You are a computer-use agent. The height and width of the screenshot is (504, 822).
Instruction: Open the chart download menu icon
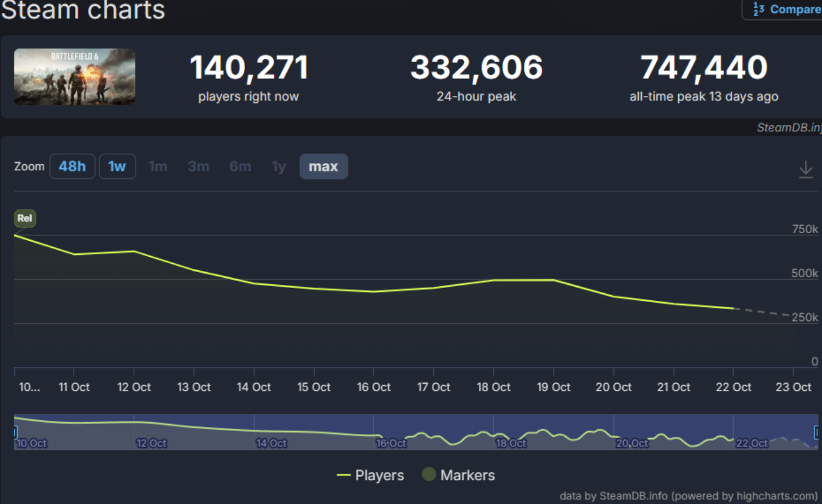[806, 170]
